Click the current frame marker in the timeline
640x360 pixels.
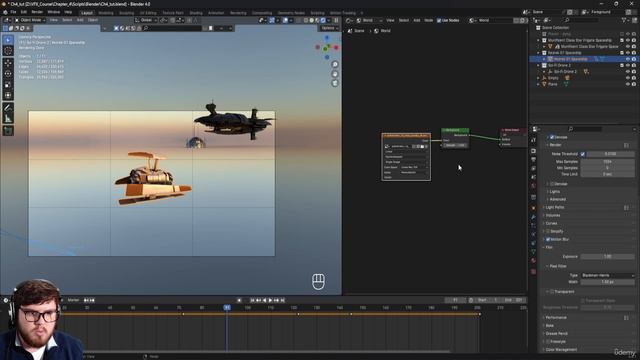(x=227, y=307)
